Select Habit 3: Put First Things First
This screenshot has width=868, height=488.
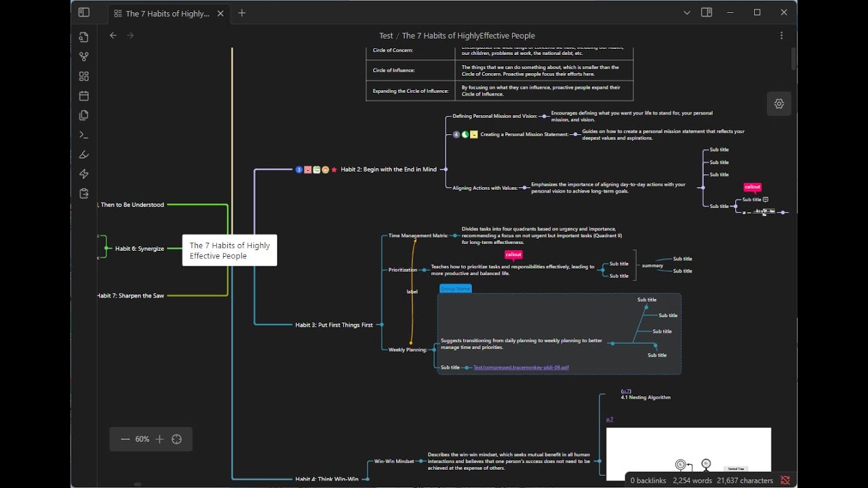334,325
